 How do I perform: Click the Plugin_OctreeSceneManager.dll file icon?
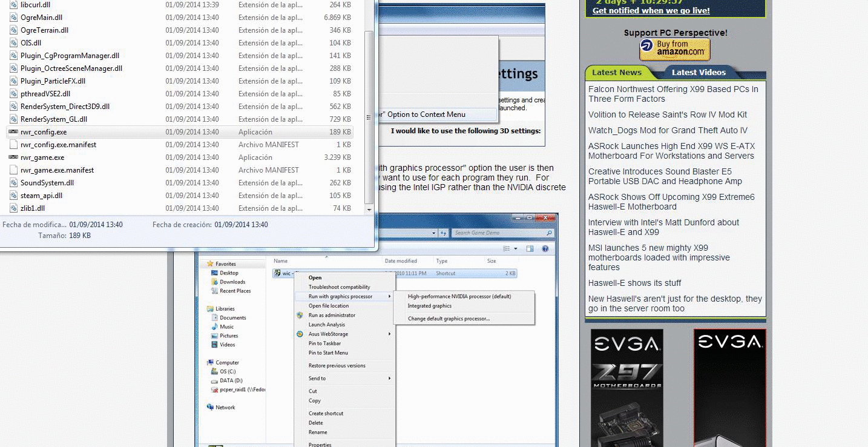click(x=13, y=68)
